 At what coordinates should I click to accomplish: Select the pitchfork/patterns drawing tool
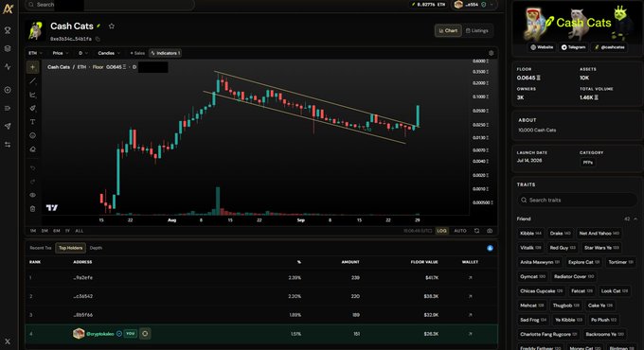32,95
